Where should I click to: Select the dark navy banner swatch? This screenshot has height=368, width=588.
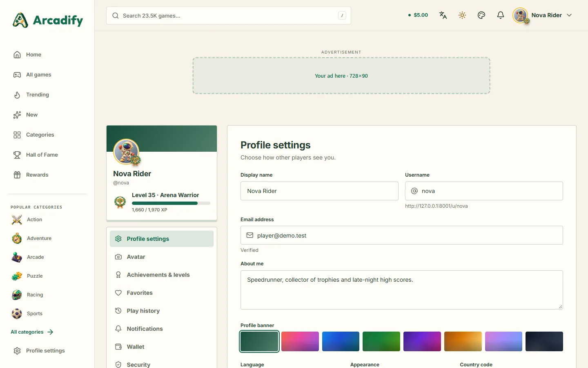click(x=544, y=341)
